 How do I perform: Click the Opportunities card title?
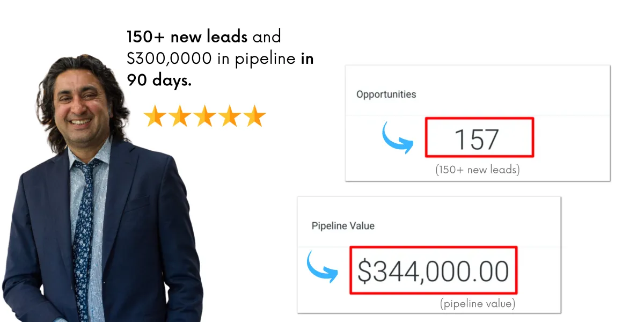point(386,94)
